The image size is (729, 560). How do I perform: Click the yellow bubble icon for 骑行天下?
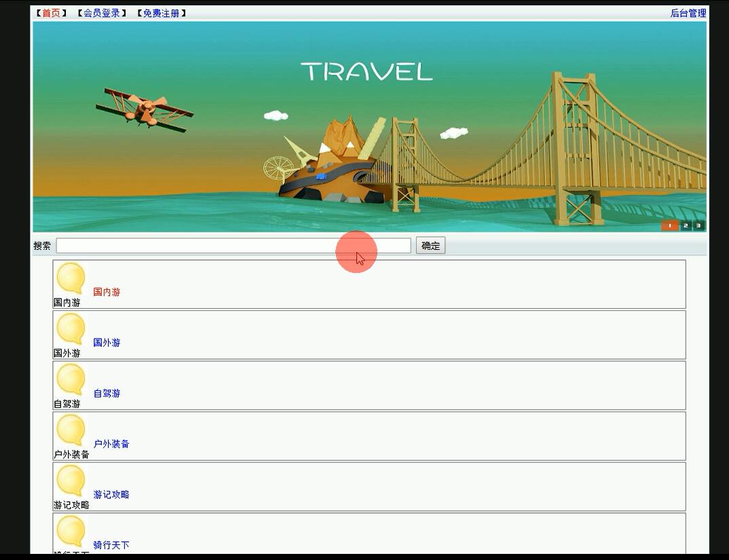(x=71, y=532)
